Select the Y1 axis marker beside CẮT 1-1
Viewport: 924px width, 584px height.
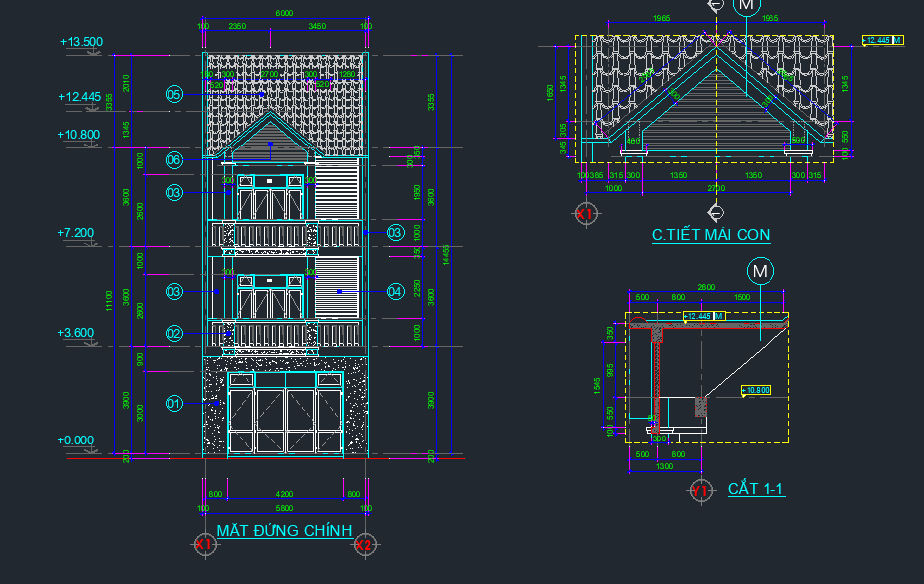(x=700, y=489)
